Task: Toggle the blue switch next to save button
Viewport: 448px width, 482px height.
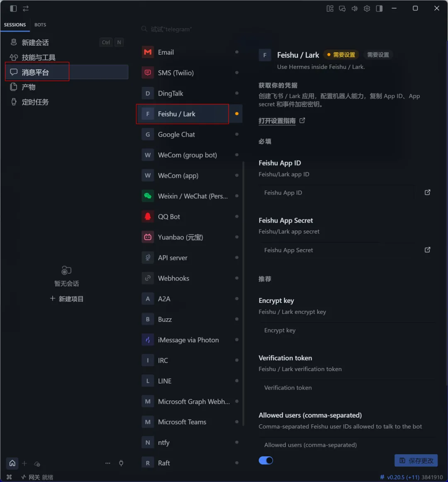Action: (266, 460)
